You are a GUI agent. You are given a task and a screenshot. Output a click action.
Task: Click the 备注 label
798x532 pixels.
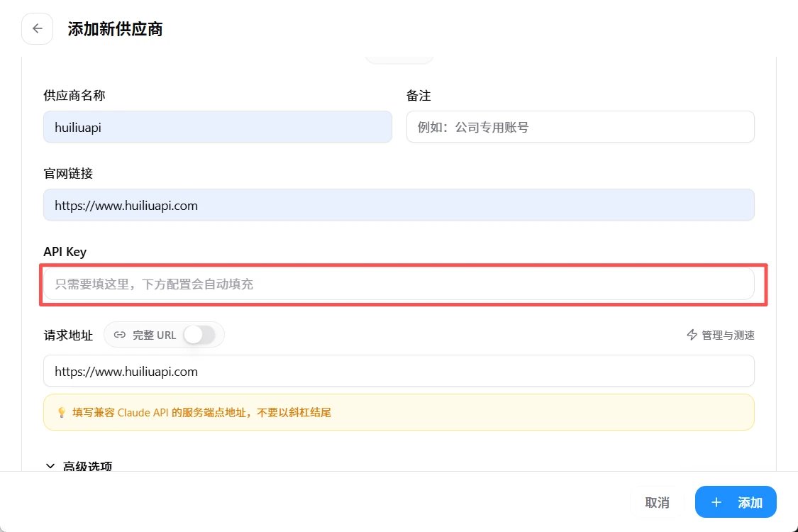tap(419, 95)
